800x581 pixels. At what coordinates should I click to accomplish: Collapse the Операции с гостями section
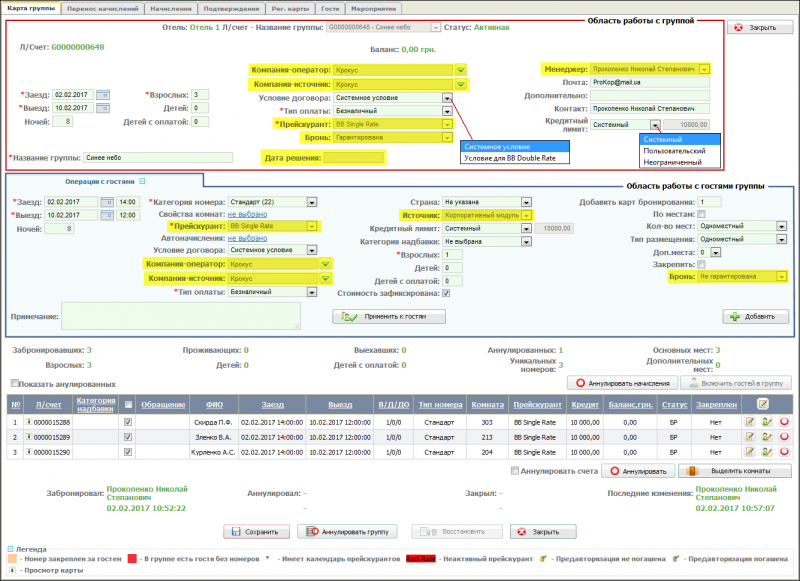pyautogui.click(x=142, y=181)
